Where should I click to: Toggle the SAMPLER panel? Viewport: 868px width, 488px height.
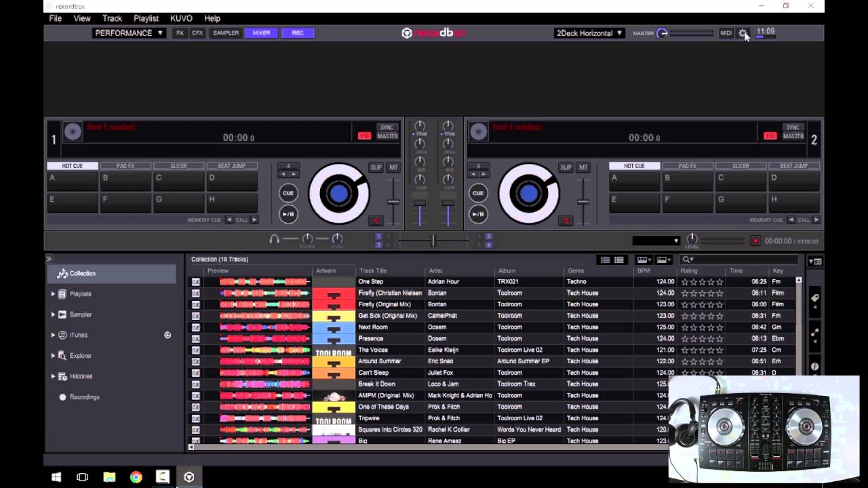(x=226, y=33)
